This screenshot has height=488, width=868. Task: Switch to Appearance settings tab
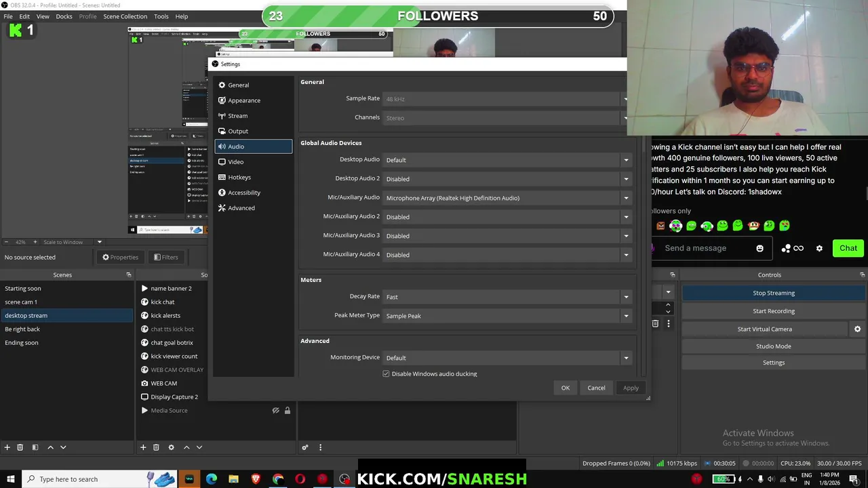tap(253, 100)
